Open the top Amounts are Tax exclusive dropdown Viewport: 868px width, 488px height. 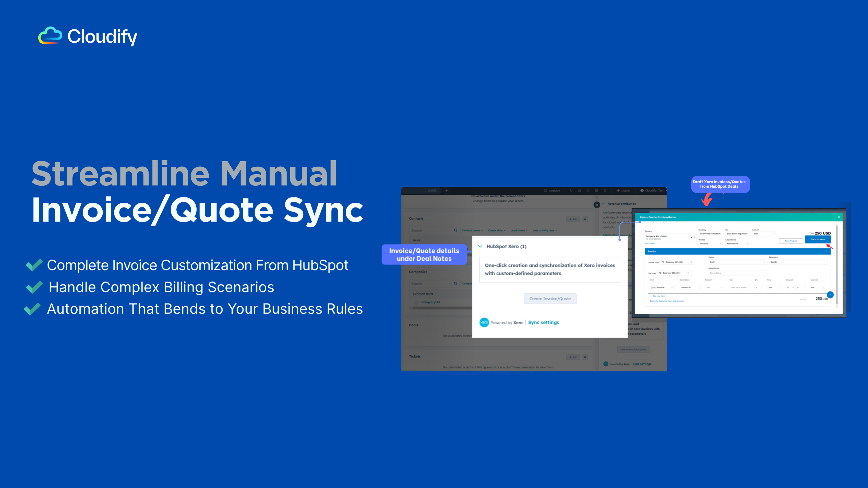tap(738, 244)
